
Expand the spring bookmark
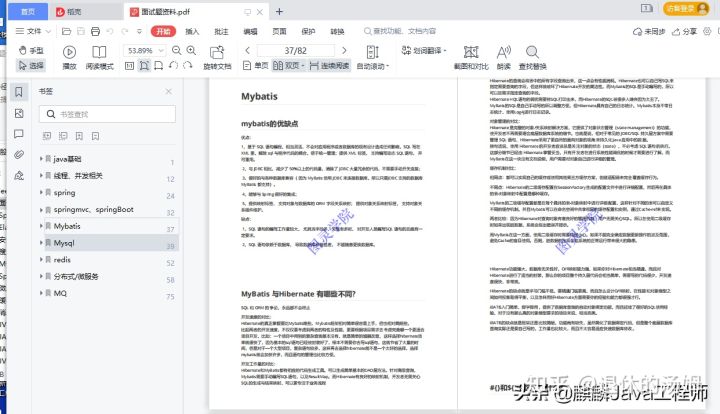41,192
